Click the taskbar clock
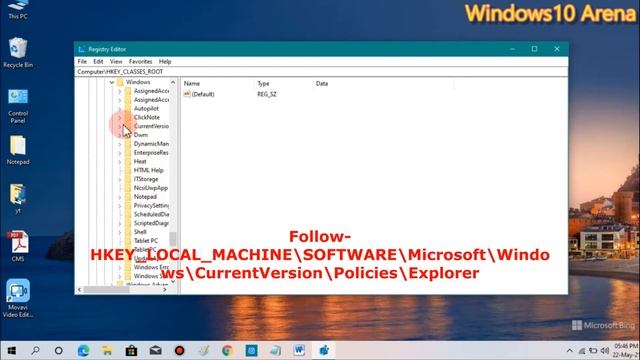640x360 pixels. pos(626,351)
